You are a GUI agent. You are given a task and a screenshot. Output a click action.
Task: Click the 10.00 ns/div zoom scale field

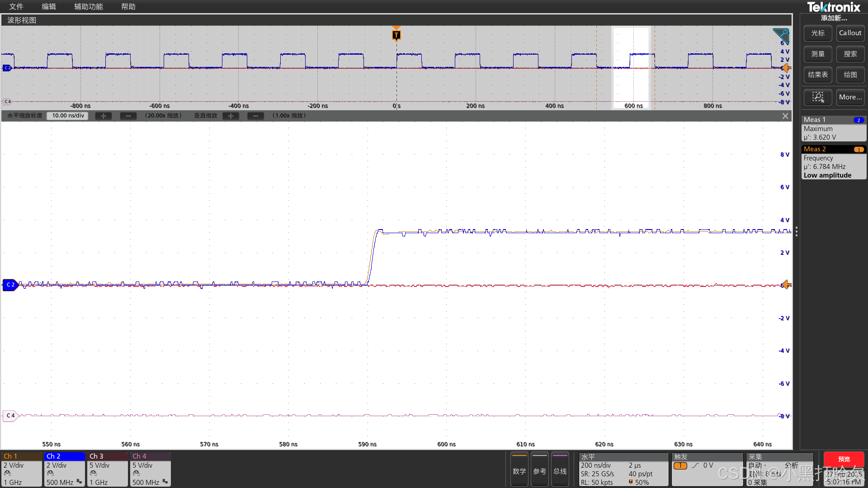(68, 116)
